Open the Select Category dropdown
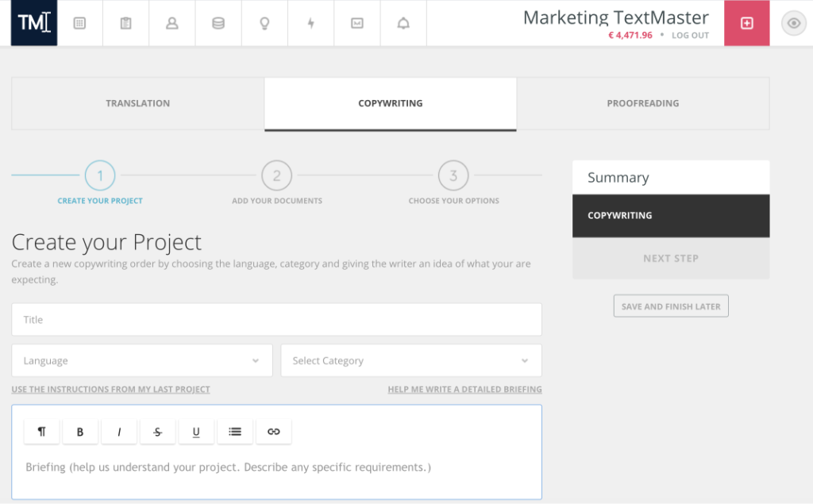 410,360
